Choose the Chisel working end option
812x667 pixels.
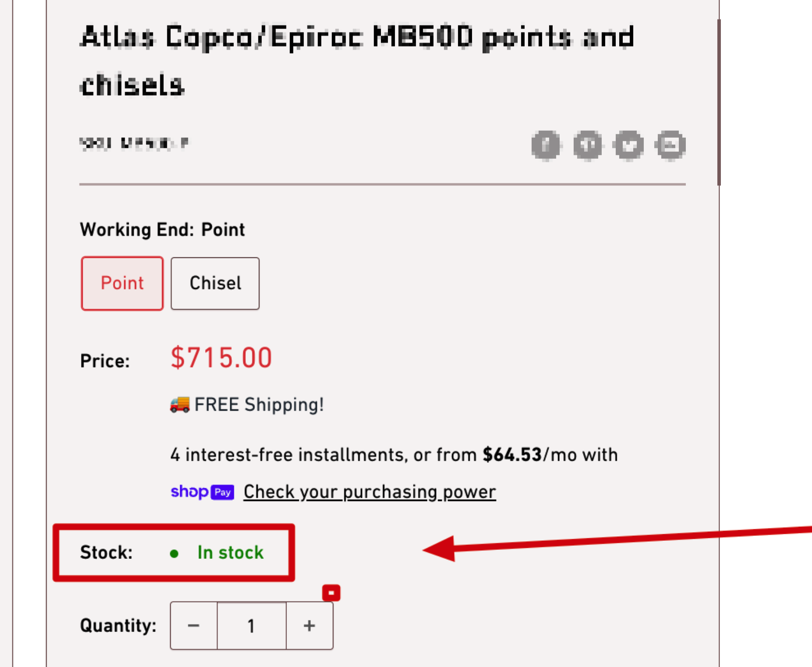215,283
